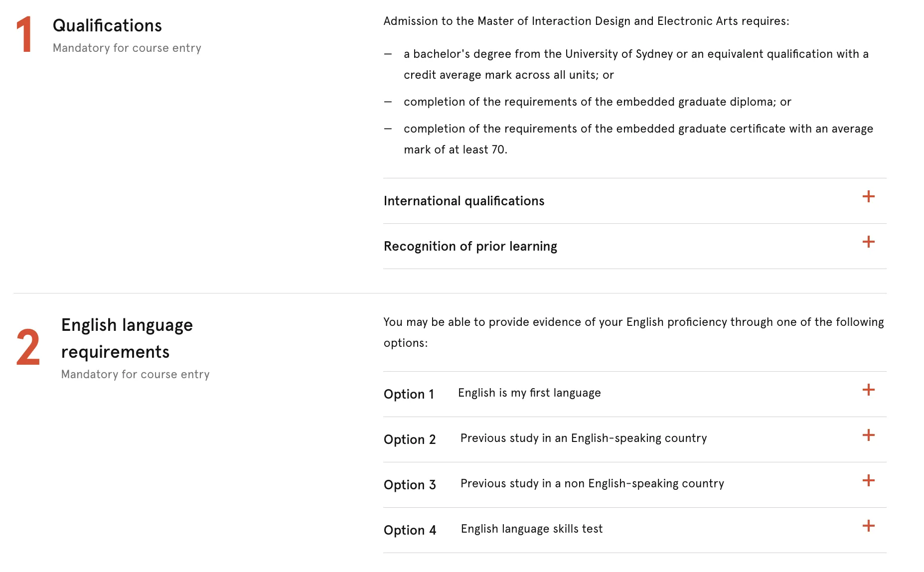Viewport: 924px width, 572px height.
Task: Click plus icon beside International qualifications
Action: (868, 196)
